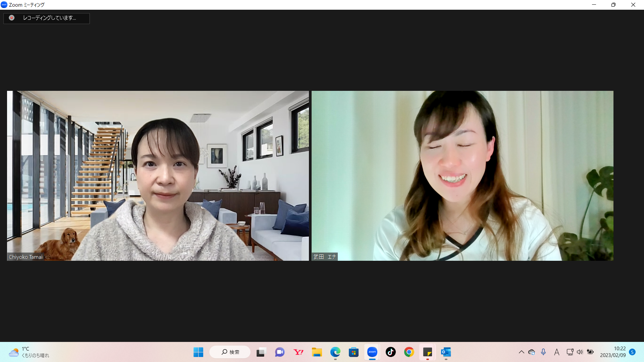The height and width of the screenshot is (362, 644).
Task: Restore down the Zoom meeting window
Action: [613, 5]
